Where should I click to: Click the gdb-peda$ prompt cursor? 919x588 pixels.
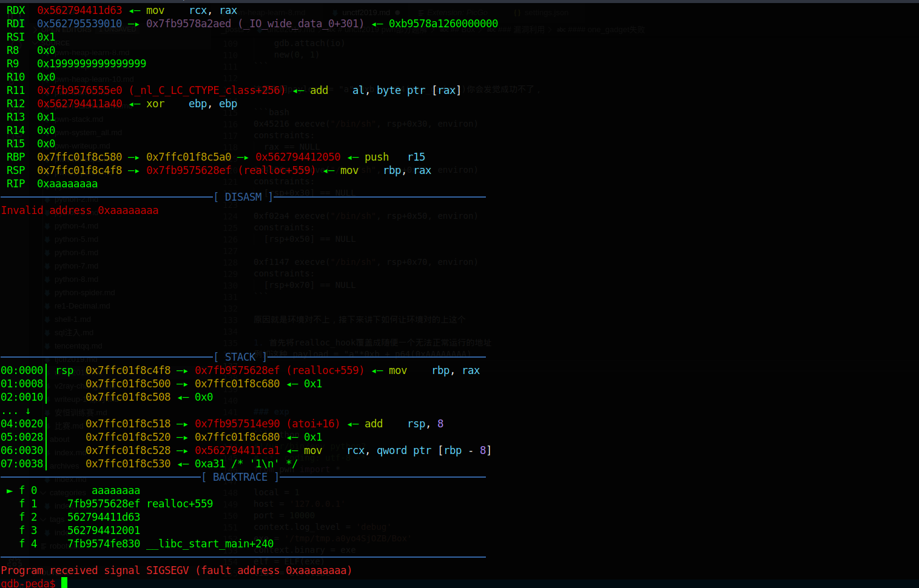[x=64, y=583]
